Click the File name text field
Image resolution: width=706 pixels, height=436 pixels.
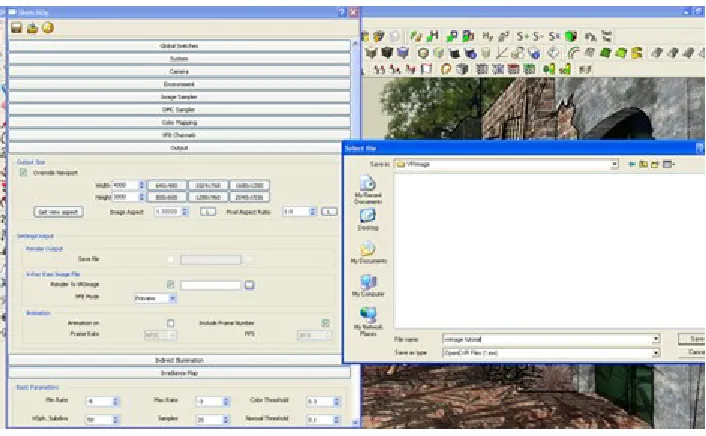point(548,339)
